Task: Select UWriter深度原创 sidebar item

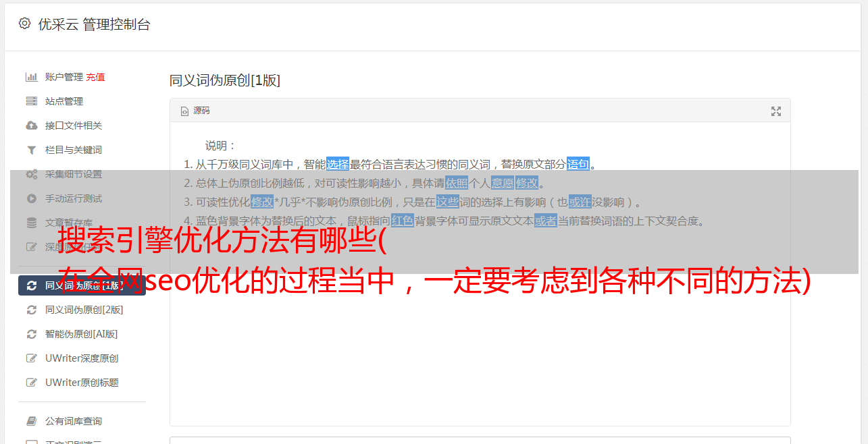Action: 82,358
